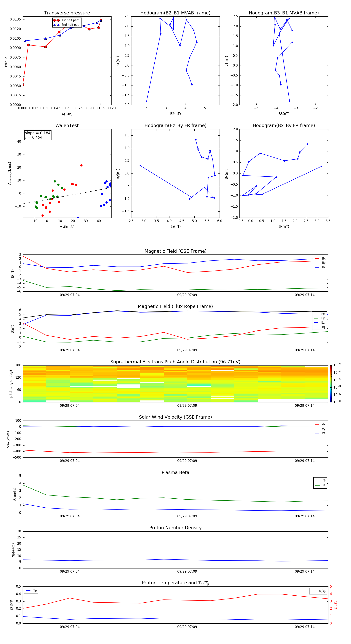The image size is (351, 644).
Task: Click the V_A(km/s) x-axis label
Action: [x=67, y=227]
